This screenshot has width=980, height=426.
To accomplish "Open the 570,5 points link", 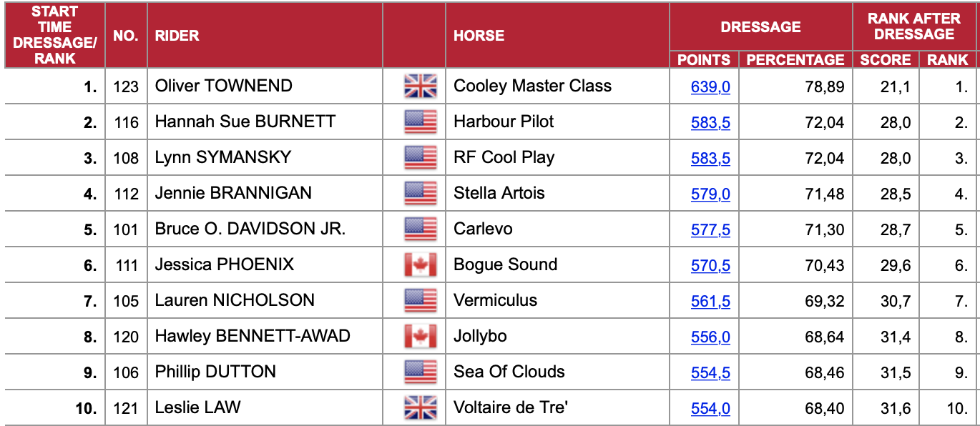I will (710, 266).
